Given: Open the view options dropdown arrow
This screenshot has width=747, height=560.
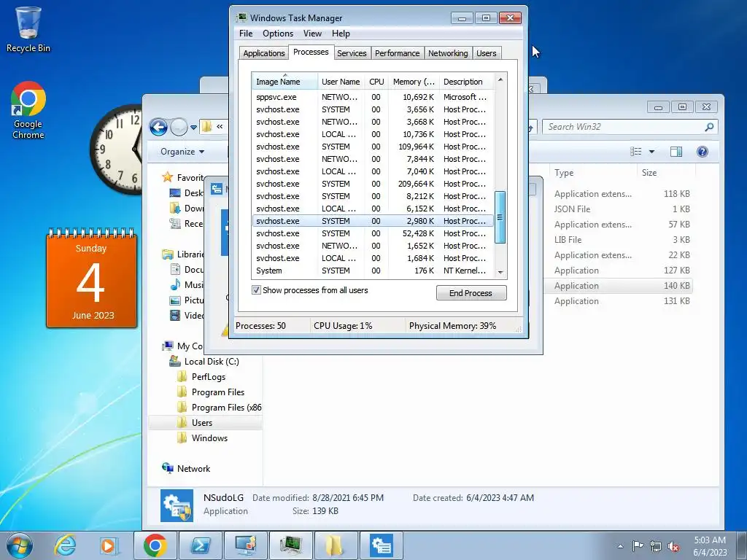Looking at the screenshot, I should tap(651, 152).
